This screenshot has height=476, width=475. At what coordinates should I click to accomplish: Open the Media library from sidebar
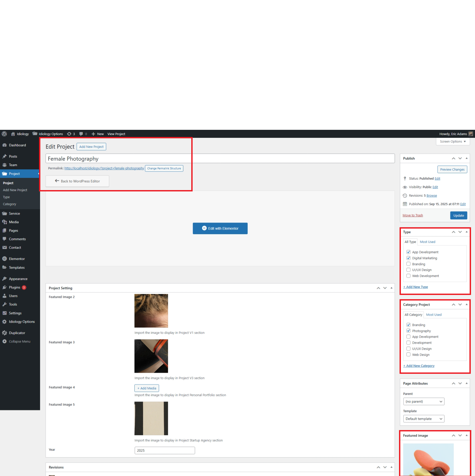point(14,222)
